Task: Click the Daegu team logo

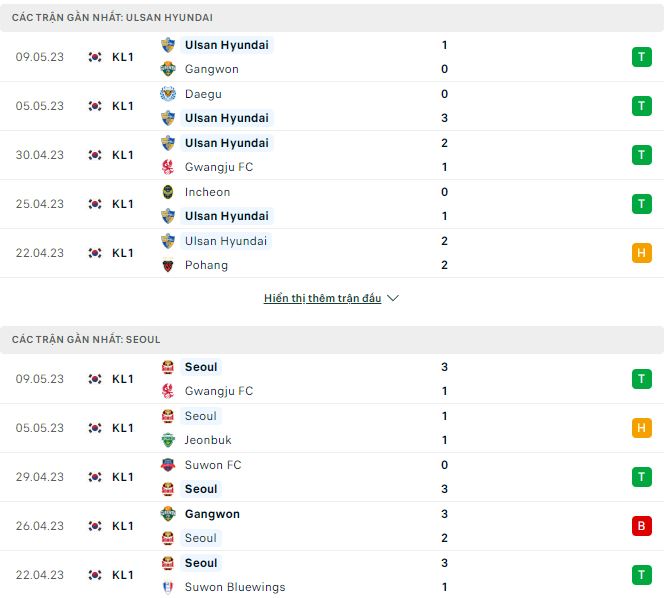Action: click(168, 94)
